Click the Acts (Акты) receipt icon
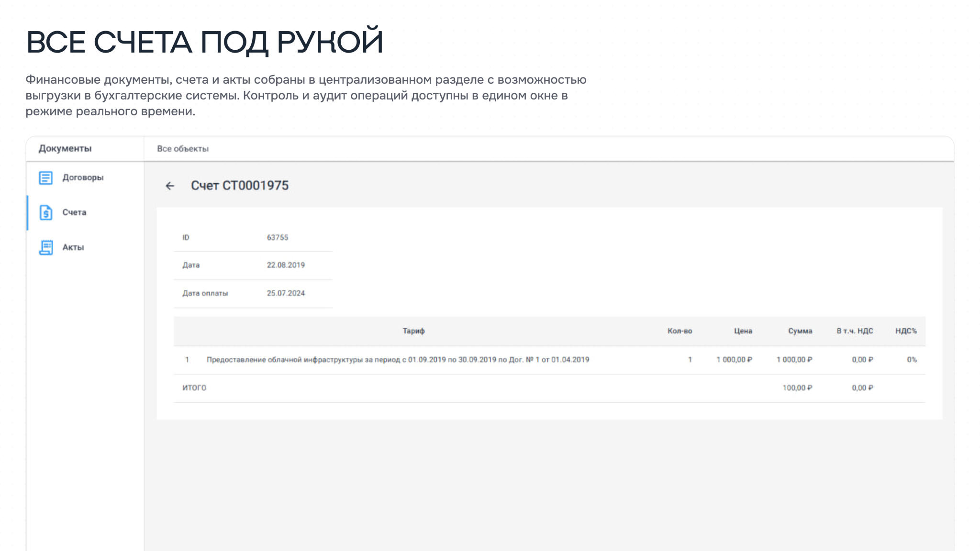This screenshot has height=551, width=980. (x=46, y=247)
